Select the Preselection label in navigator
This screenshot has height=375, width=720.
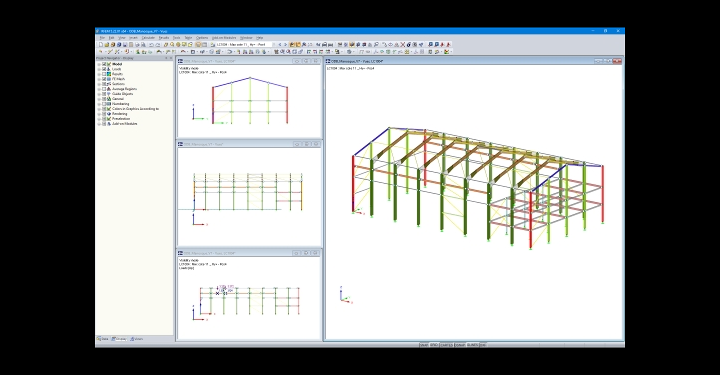click(x=121, y=119)
